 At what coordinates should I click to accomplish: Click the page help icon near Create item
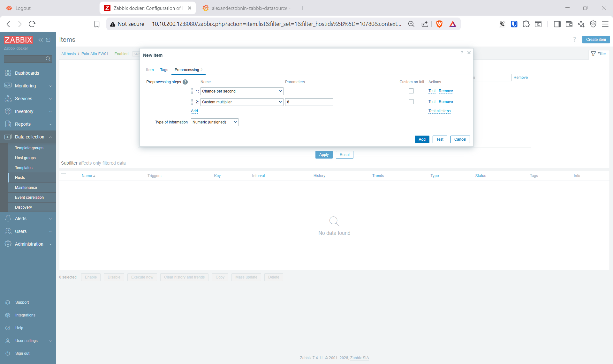click(x=574, y=40)
